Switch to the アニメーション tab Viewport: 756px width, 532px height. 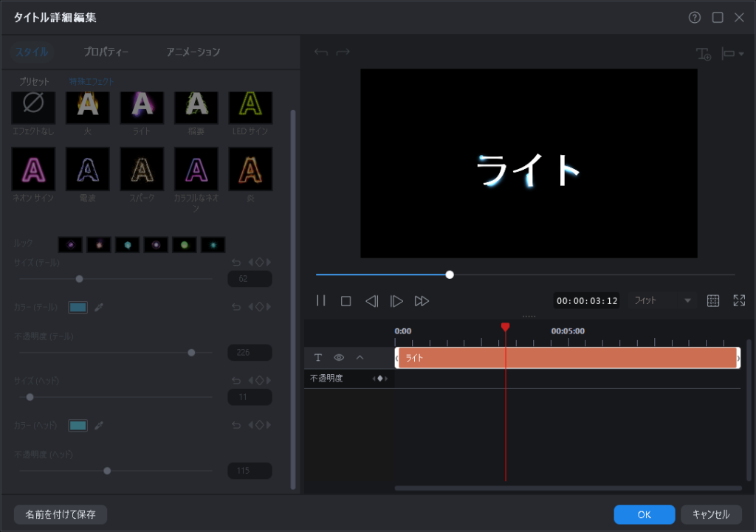[193, 52]
